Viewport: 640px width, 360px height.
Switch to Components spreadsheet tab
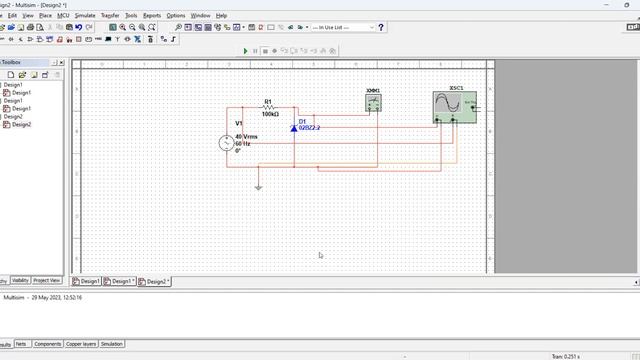pyautogui.click(x=47, y=344)
